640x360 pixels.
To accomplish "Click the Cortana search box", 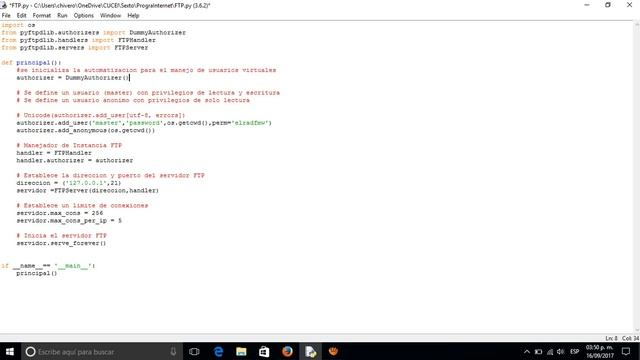I will tap(102, 351).
